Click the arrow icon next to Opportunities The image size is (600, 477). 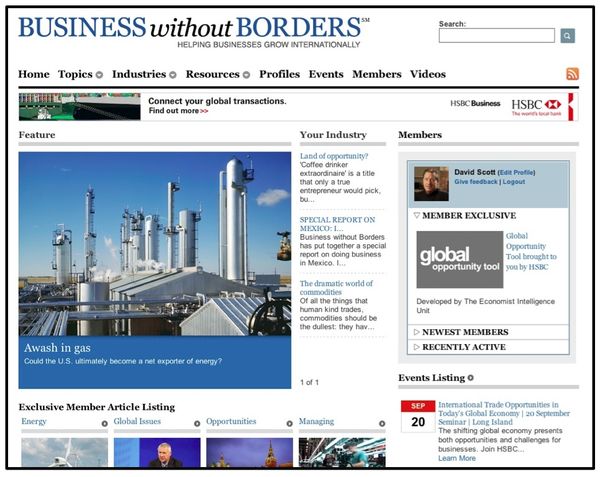pyautogui.click(x=290, y=423)
